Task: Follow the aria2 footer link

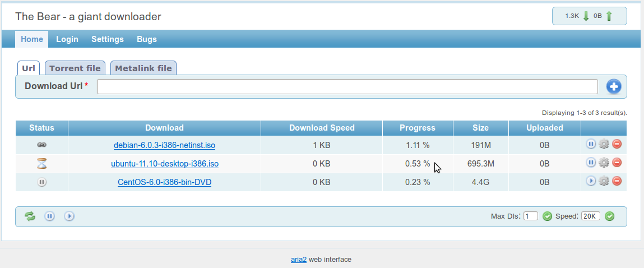Action: coord(298,260)
